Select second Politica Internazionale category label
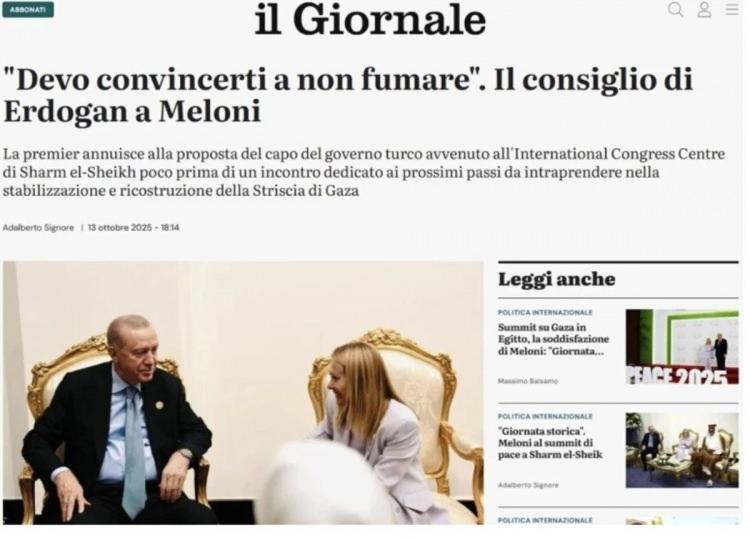The width and height of the screenshot is (750, 539). click(x=545, y=416)
